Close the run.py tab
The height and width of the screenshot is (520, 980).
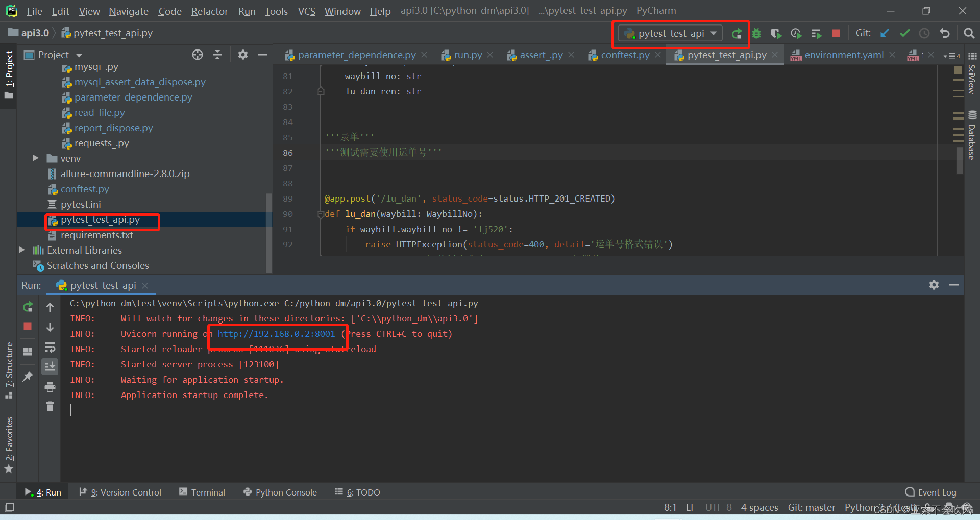[490, 55]
